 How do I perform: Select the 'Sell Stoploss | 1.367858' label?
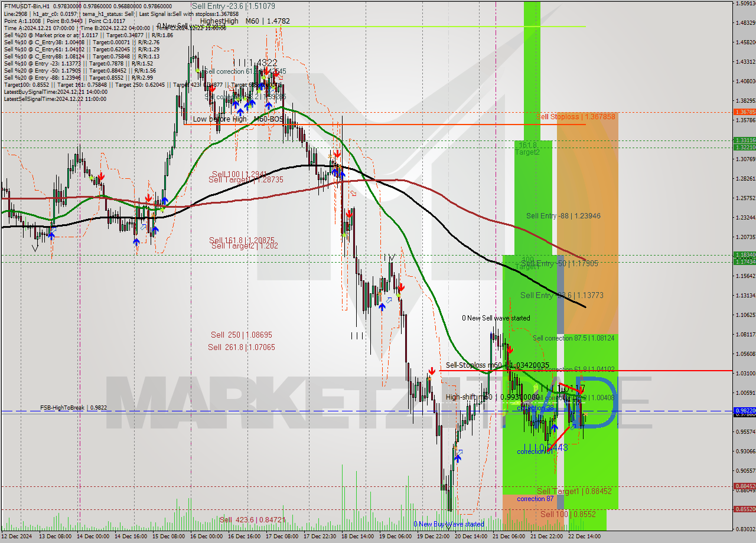(x=576, y=117)
